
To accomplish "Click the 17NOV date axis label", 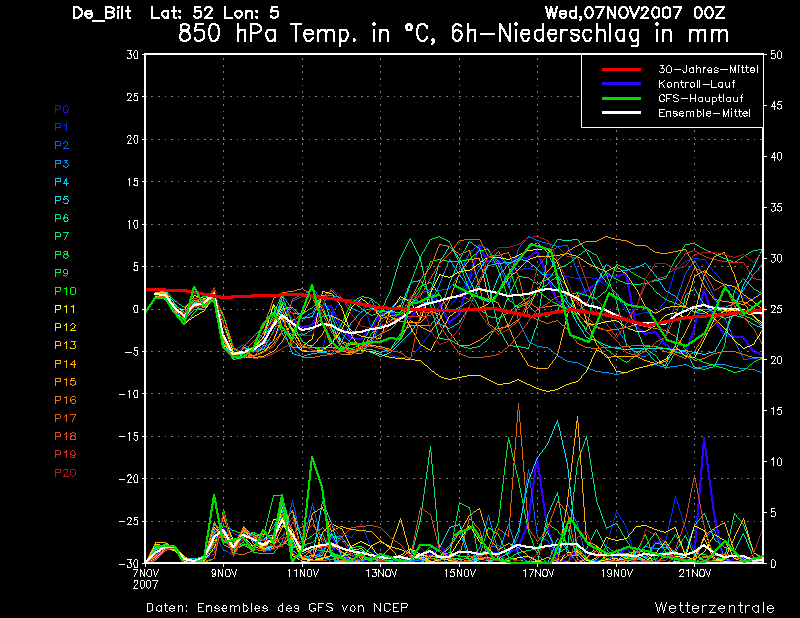I will (x=538, y=573).
